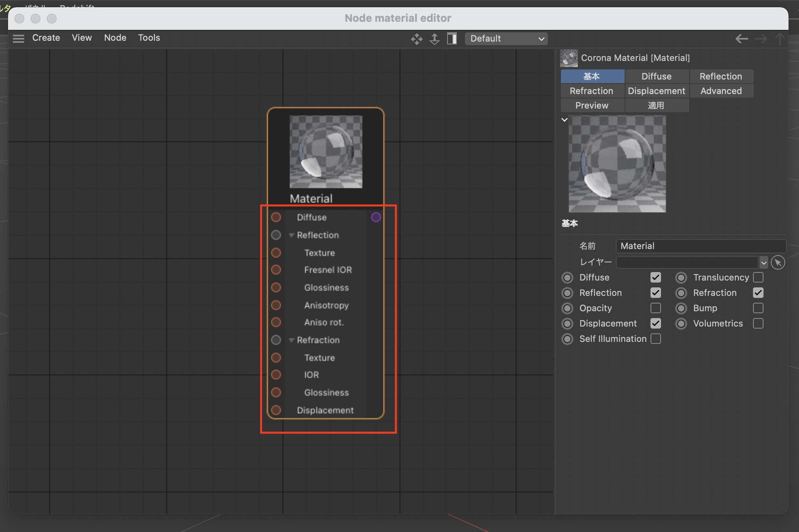Enable the Self Illumination checkbox
This screenshot has width=799, height=532.
pyautogui.click(x=655, y=339)
